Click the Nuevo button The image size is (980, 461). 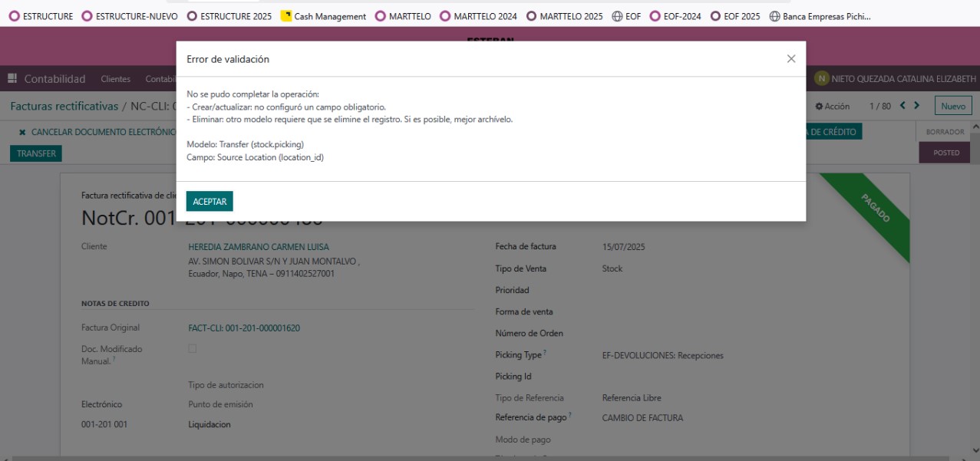pos(952,106)
